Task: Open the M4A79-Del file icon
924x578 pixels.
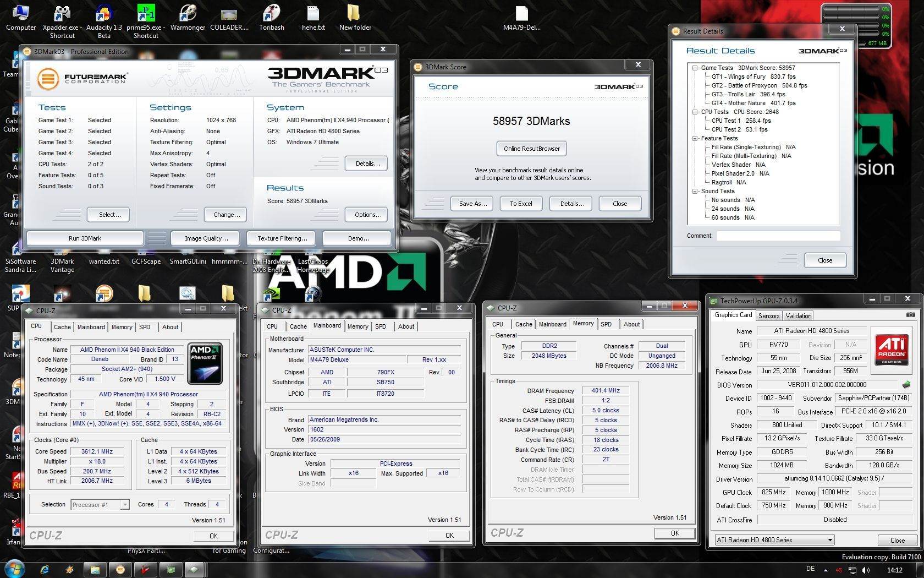Action: tap(521, 18)
